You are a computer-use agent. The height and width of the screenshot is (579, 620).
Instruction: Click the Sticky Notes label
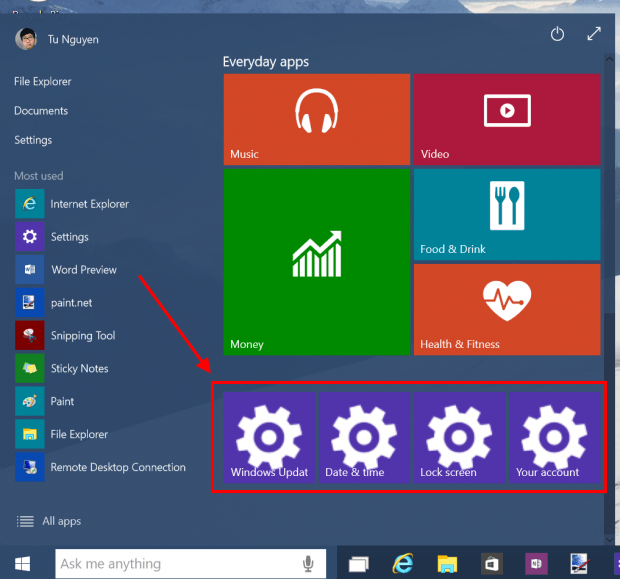pos(79,369)
